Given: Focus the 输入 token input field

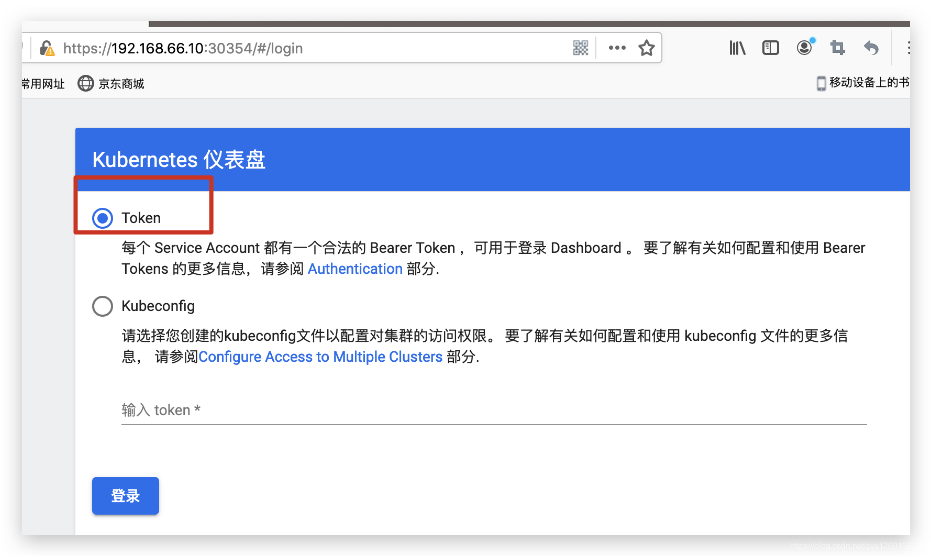Looking at the screenshot, I should coord(493,410).
